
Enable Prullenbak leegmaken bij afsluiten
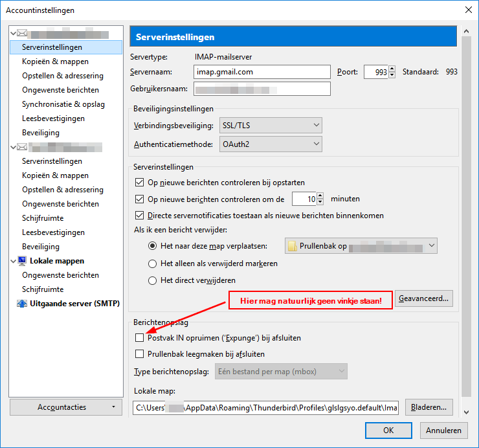coord(139,354)
